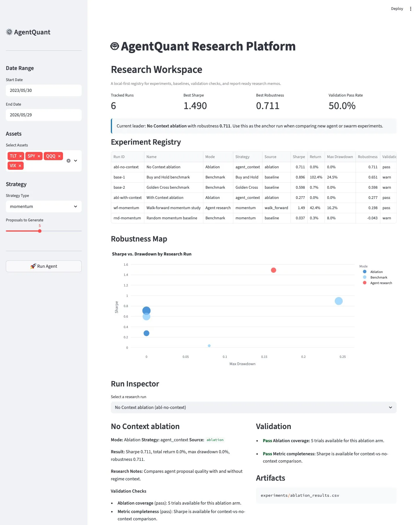The width and height of the screenshot is (420, 525).
Task: Remove the TLT asset tag
Action: [x=20, y=156]
